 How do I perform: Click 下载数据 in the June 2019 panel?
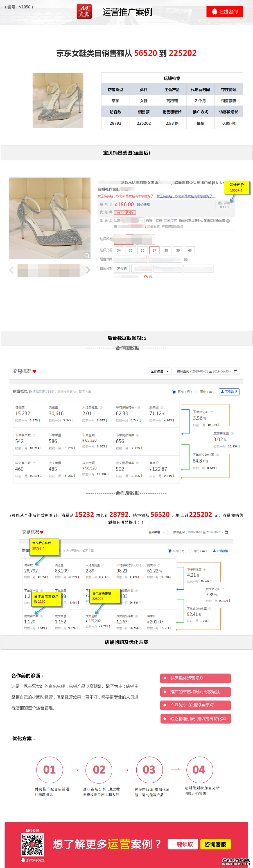pyautogui.click(x=229, y=392)
